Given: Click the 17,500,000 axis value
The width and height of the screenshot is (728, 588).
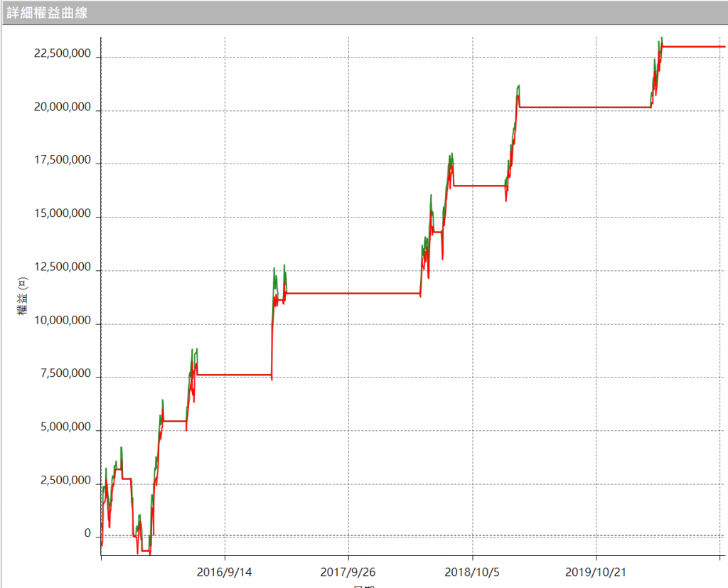Looking at the screenshot, I should [x=62, y=161].
